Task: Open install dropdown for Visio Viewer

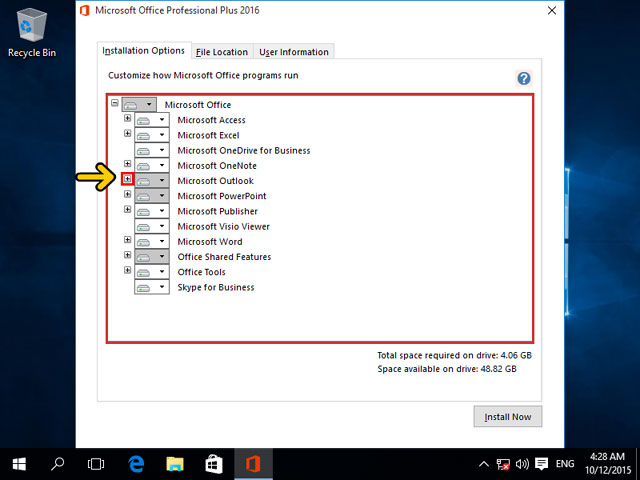Action: 152,227
